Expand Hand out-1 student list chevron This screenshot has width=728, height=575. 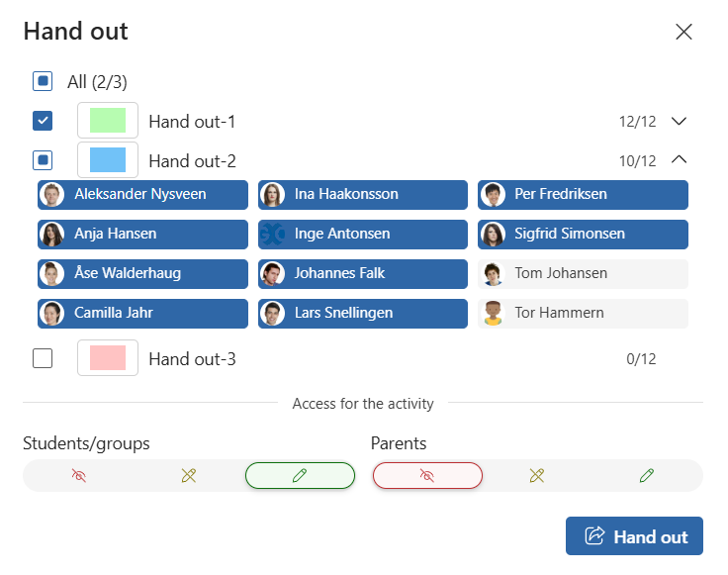pos(679,121)
